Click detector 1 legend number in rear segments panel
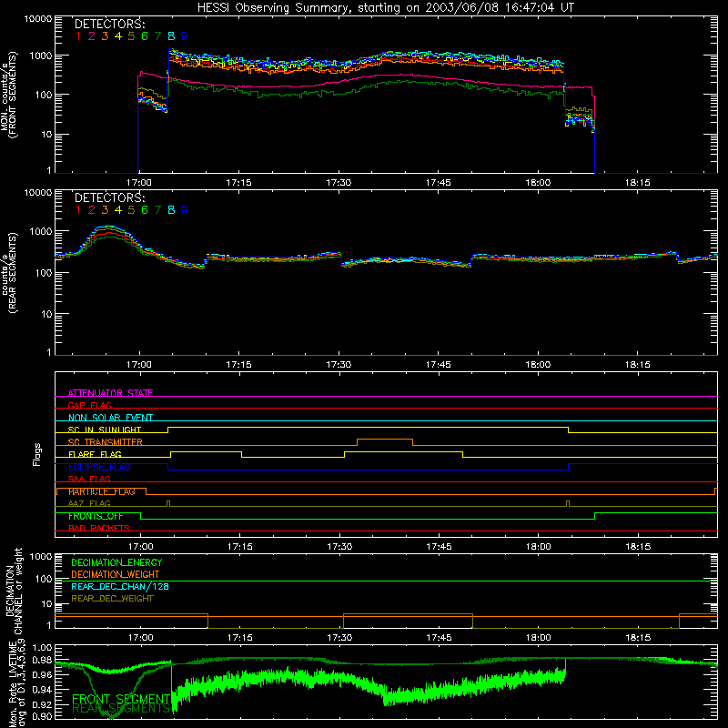728x728 pixels. click(78, 210)
